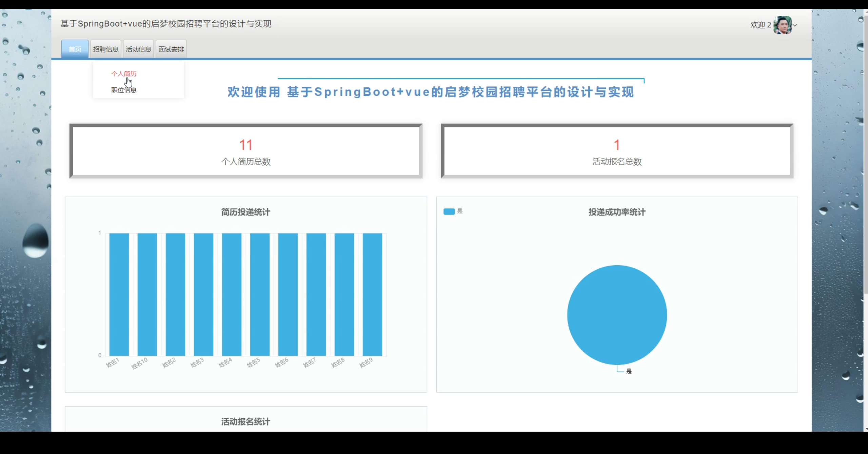The image size is (868, 454).
Task: Toggle the 是 legend in pie chart
Action: click(x=459, y=211)
